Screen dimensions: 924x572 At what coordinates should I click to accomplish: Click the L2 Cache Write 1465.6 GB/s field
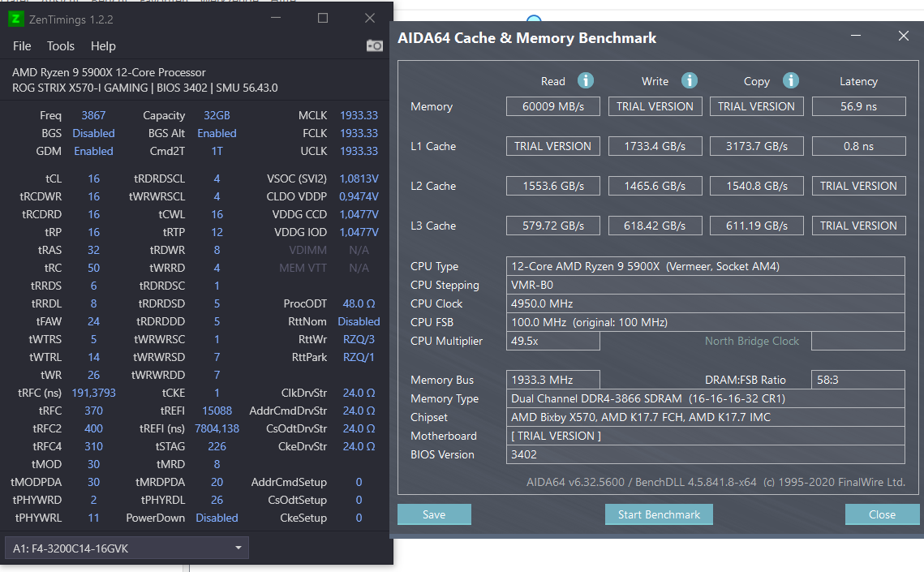click(655, 186)
